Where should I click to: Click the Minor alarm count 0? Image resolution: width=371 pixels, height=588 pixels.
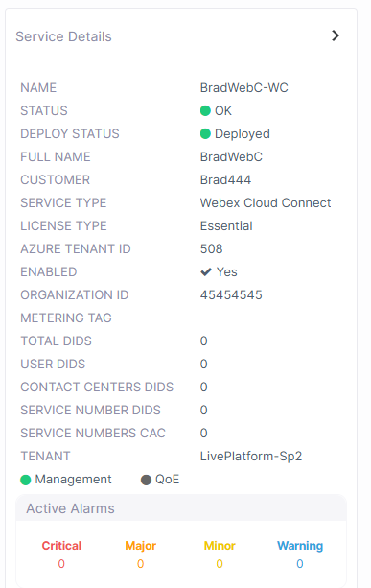[x=220, y=564]
